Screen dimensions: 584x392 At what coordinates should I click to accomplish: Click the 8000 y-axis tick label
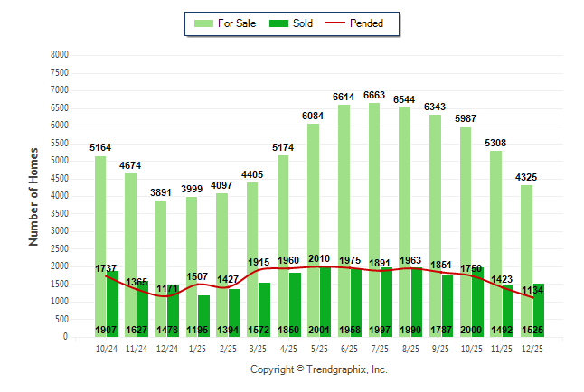click(59, 55)
